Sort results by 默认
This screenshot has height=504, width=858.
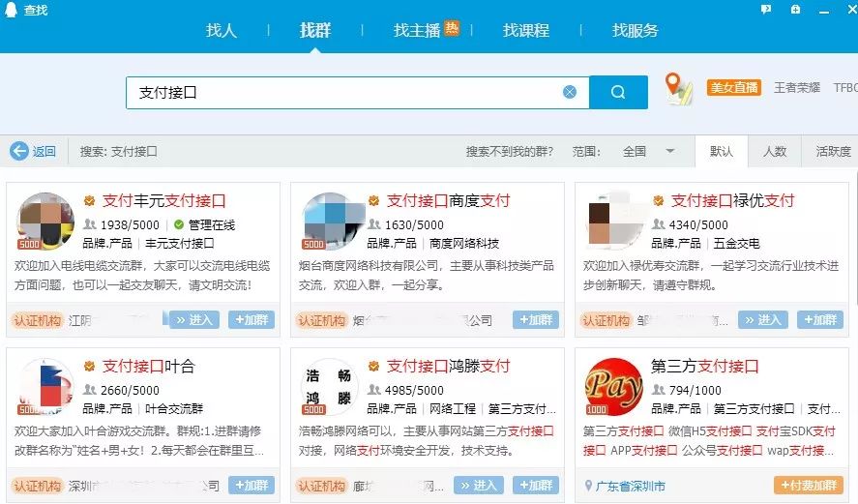pyautogui.click(x=722, y=151)
